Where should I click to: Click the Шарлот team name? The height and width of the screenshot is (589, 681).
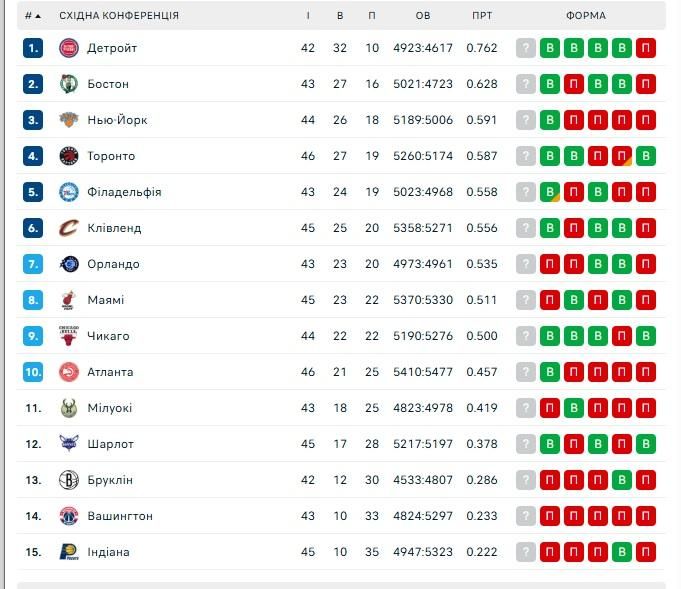click(x=110, y=444)
